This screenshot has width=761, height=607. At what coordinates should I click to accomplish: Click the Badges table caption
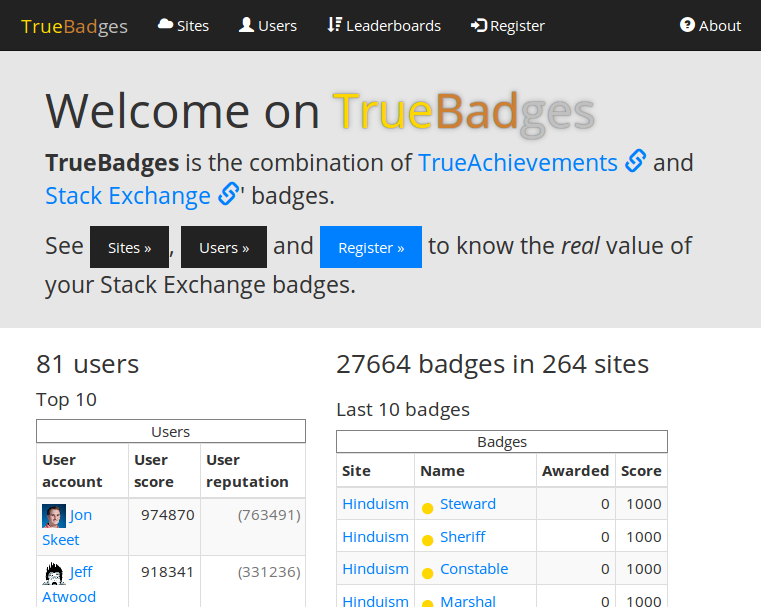pyautogui.click(x=502, y=442)
